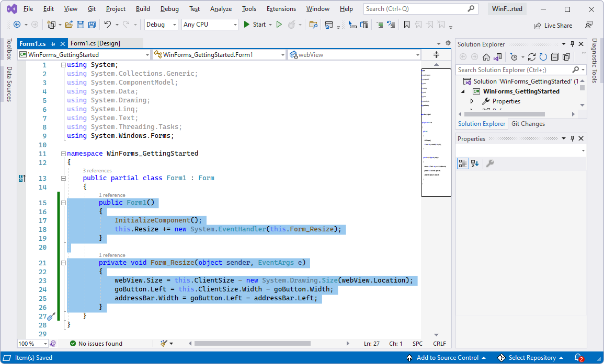
Task: Select the Navigate Backward arrow icon
Action: (x=17, y=25)
